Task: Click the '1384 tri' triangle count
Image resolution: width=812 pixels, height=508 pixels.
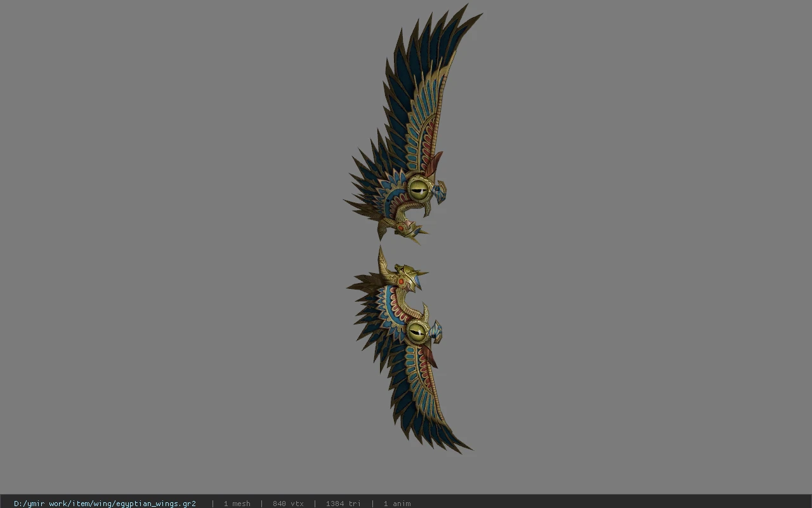Action: pos(343,504)
